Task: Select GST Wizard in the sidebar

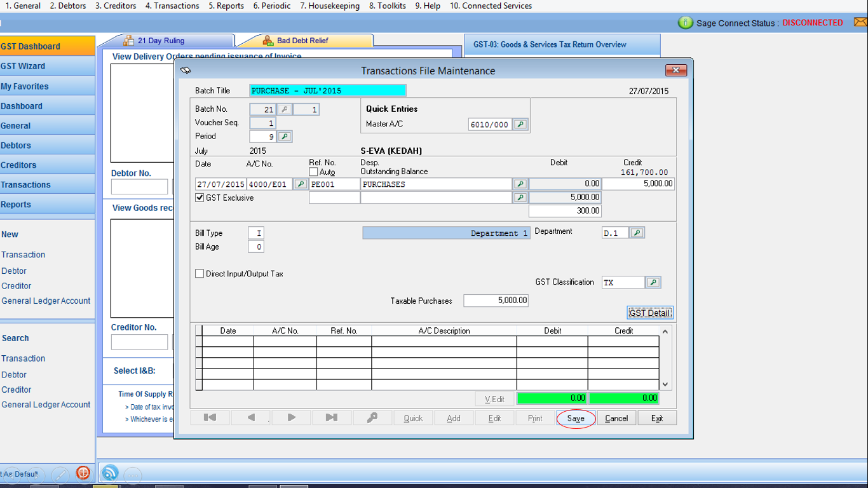Action: coord(47,66)
